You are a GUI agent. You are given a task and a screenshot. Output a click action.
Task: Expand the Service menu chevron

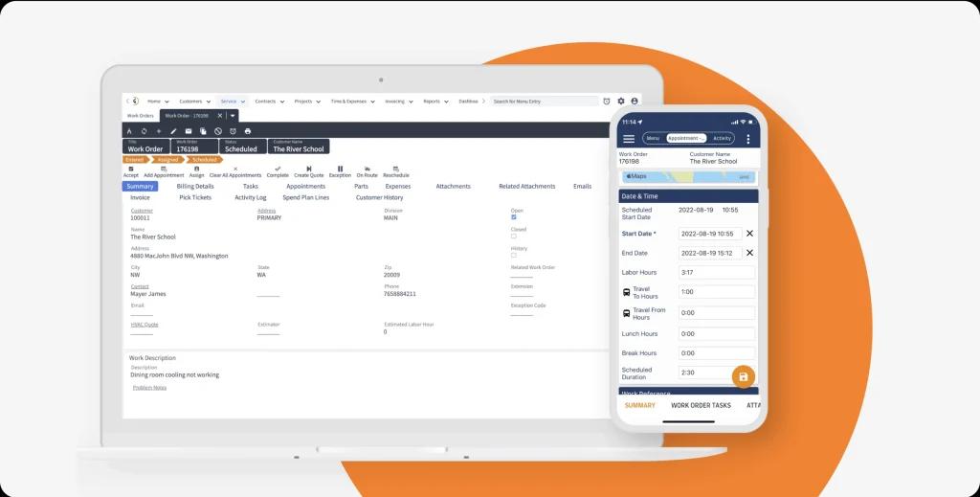click(x=242, y=102)
